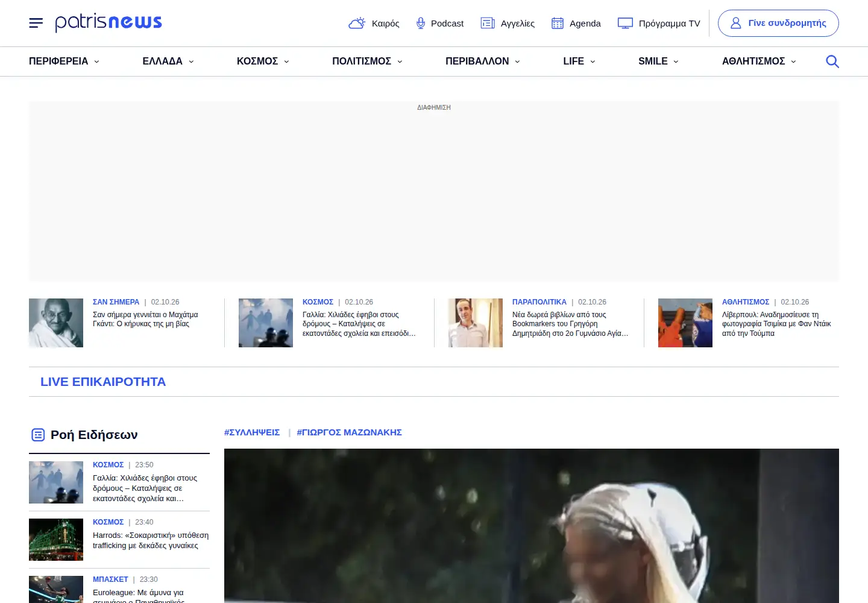
Task: Open the Harrods trafficking headline
Action: [x=151, y=540]
